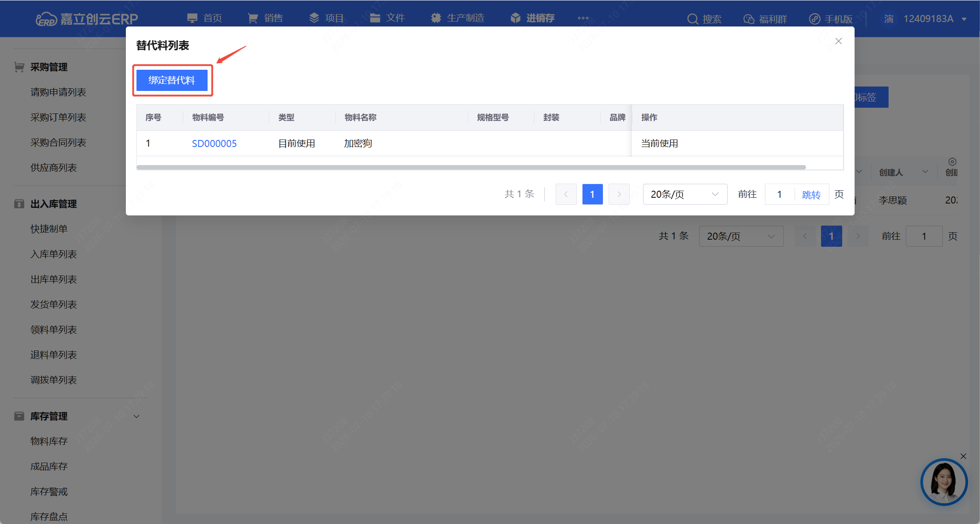Screen dimensions: 980x524
Task: Open 快捷制单 in sidebar
Action: click(49, 229)
